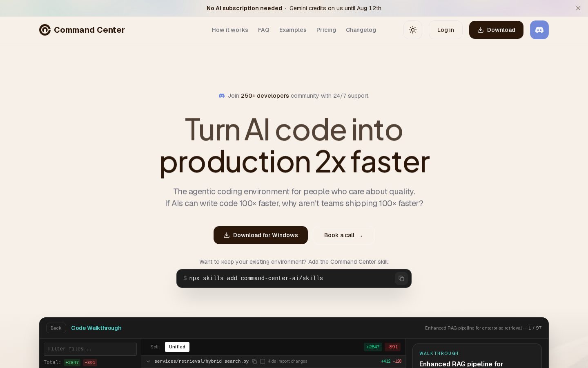Open the Discord button in the navbar
588x368 pixels.
tap(539, 30)
